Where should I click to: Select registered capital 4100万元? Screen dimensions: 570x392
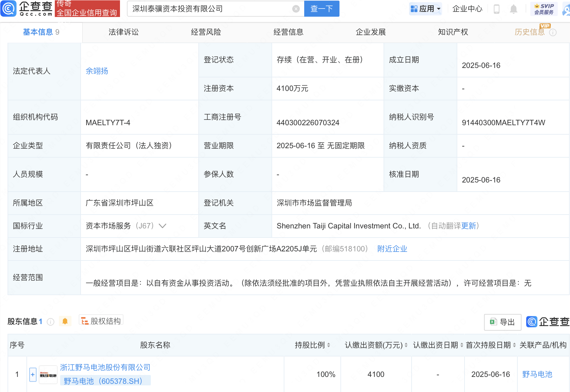(x=292, y=88)
